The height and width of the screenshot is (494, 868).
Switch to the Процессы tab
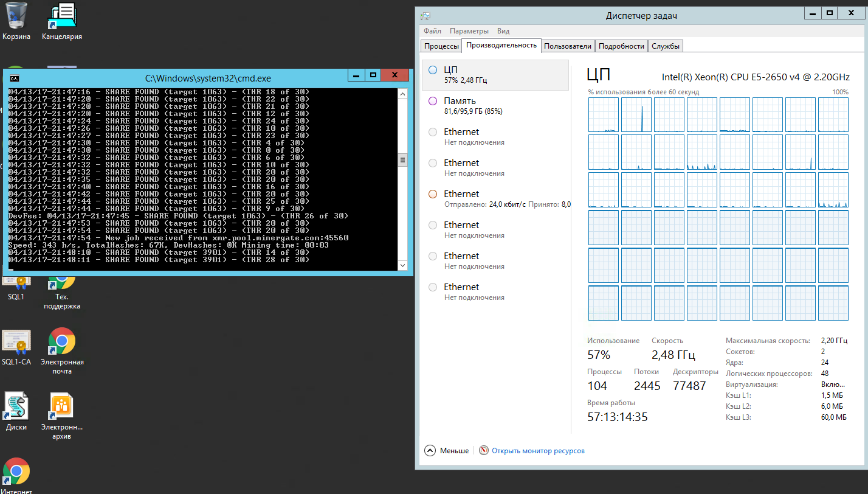tap(441, 46)
